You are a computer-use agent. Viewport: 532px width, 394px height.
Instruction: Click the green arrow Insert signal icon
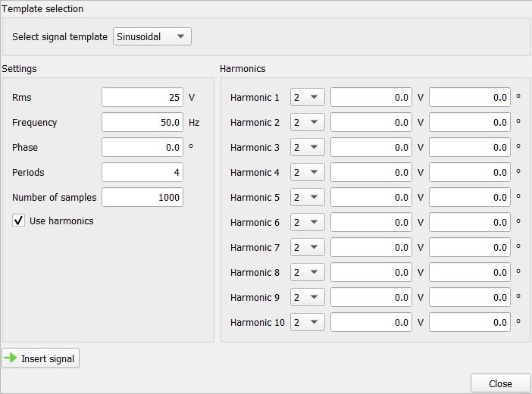tap(11, 358)
